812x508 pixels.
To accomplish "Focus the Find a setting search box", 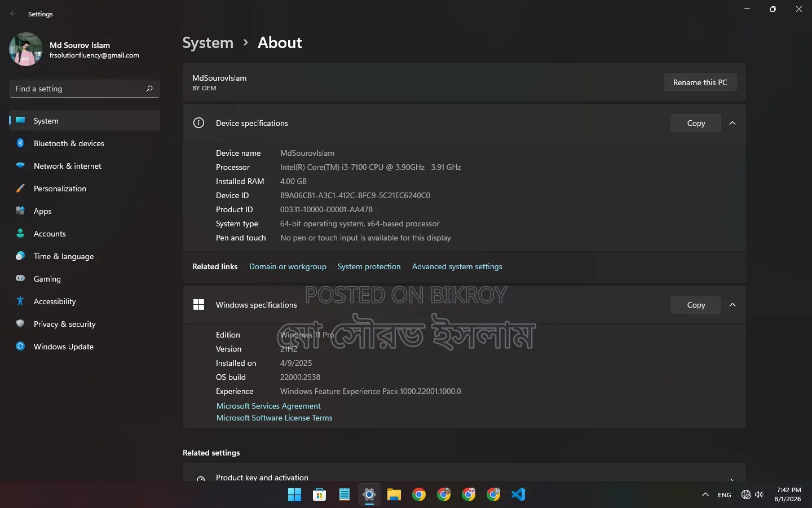I will tap(85, 89).
